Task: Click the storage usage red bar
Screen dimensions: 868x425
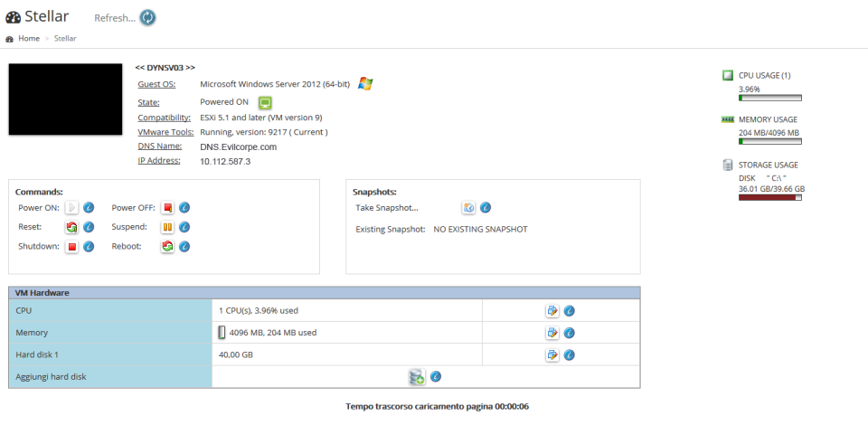Action: (x=769, y=197)
